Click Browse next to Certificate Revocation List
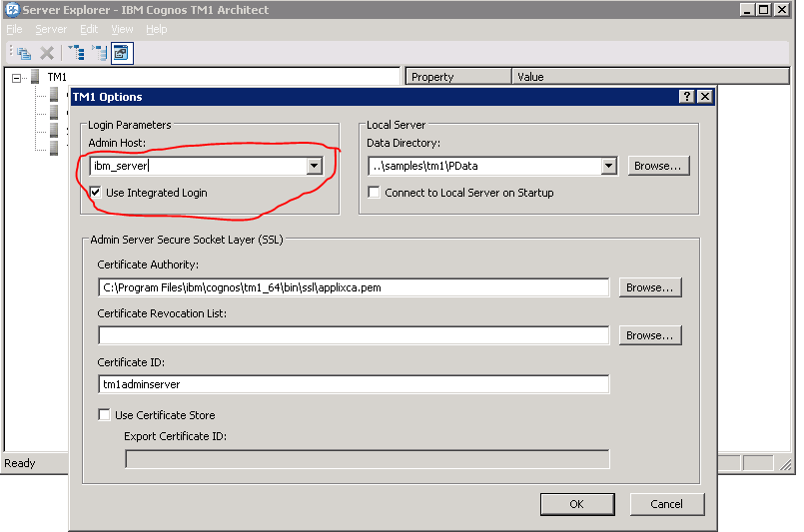Screen dimensions: 804x532 point(649,335)
